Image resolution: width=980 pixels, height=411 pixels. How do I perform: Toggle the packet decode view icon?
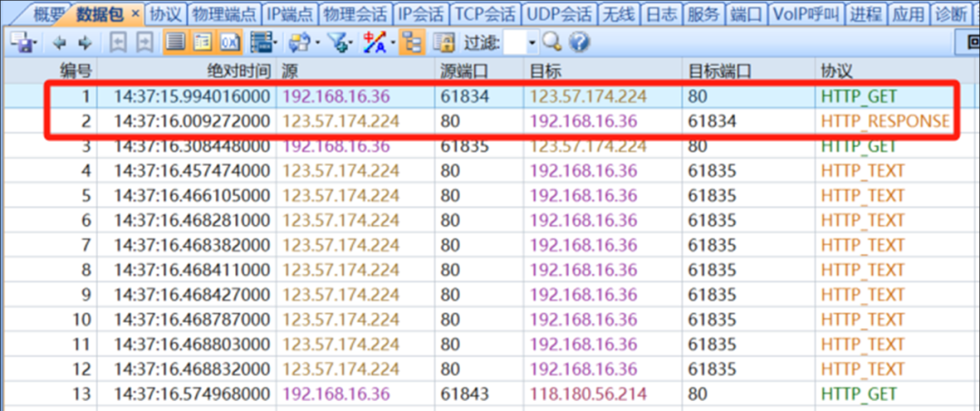coord(203,43)
